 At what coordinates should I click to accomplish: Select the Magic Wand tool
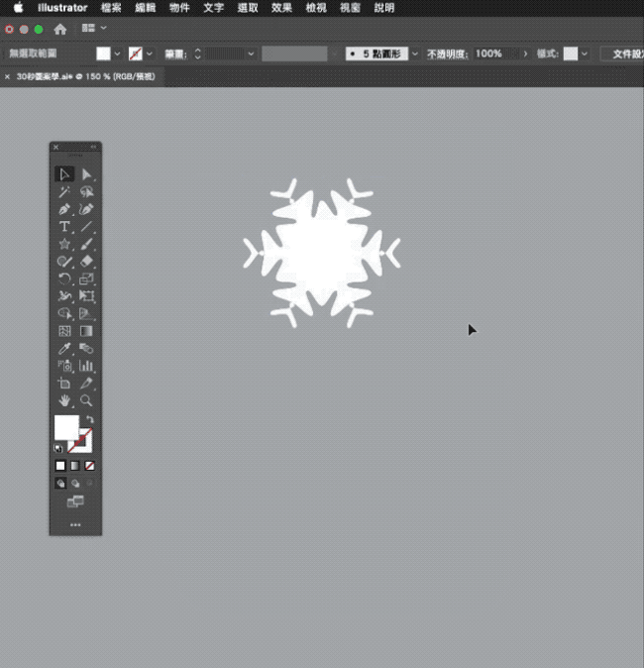[64, 192]
